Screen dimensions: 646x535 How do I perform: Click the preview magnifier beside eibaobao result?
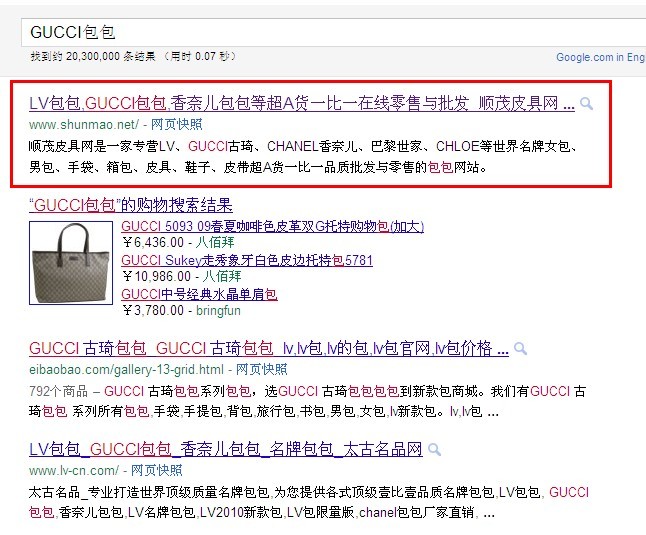(520, 349)
